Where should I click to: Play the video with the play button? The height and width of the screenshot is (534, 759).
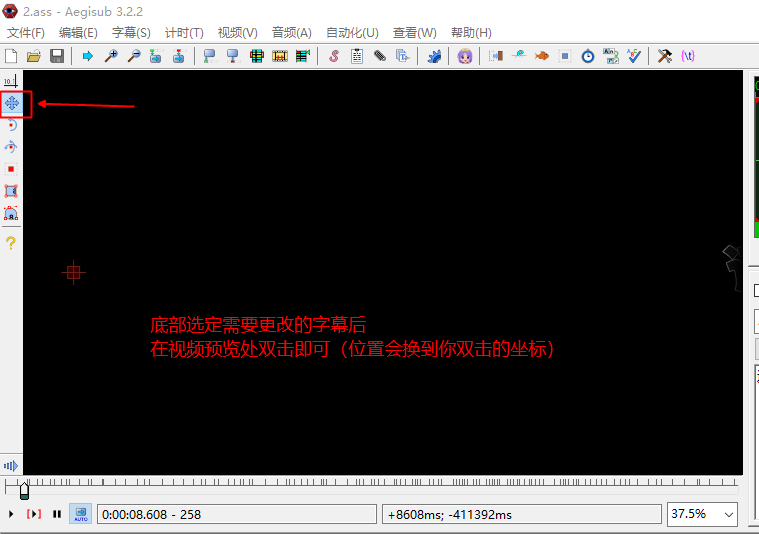pyautogui.click(x=11, y=514)
